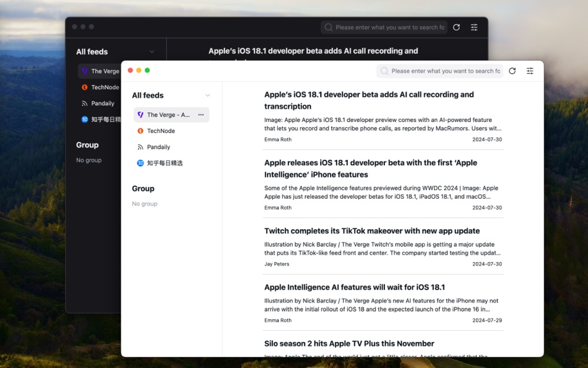Open the sliders settings icon in dark window
This screenshot has height=368, width=588.
[x=474, y=27]
